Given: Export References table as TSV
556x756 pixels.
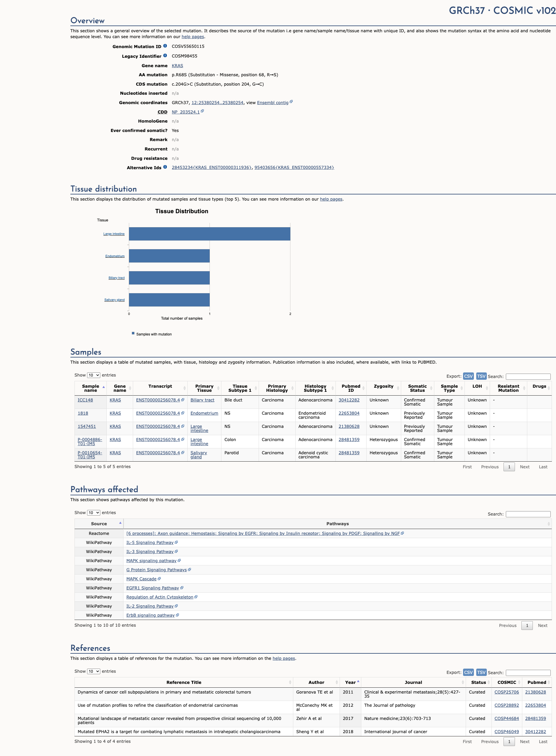Looking at the screenshot, I should coord(481,672).
